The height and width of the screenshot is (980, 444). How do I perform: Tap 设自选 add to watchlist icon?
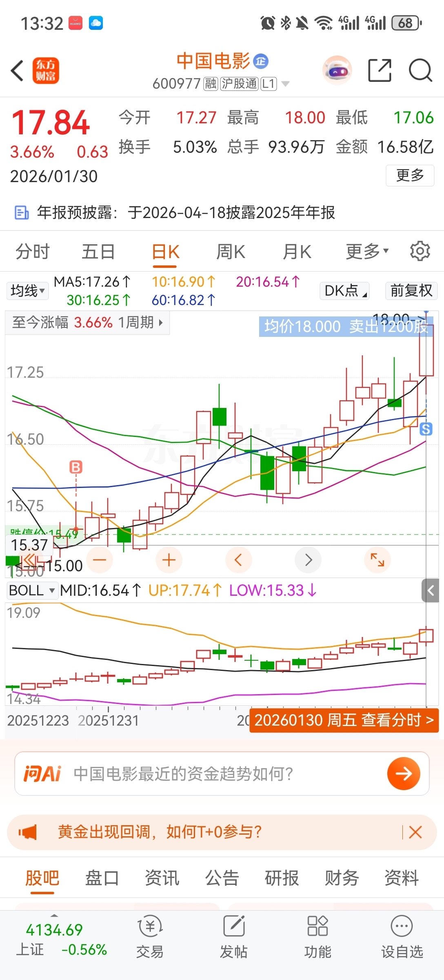402,938
